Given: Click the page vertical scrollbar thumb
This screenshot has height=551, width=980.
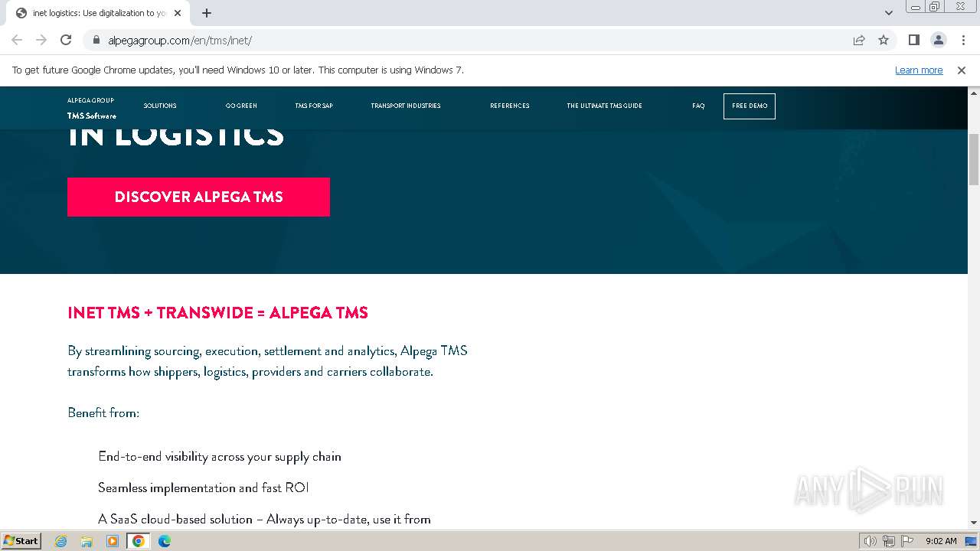Looking at the screenshot, I should coord(974,159).
